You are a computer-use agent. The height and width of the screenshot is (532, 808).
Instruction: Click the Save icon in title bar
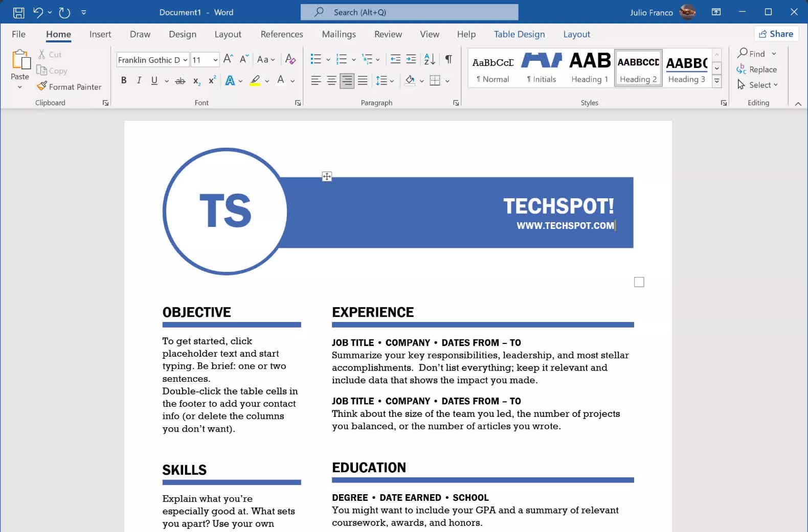pyautogui.click(x=18, y=12)
